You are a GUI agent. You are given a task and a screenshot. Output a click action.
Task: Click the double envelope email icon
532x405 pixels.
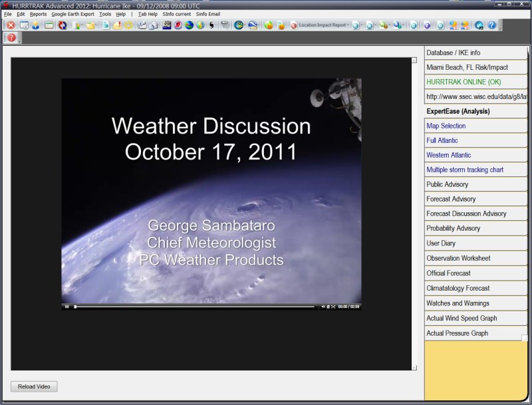click(x=154, y=25)
